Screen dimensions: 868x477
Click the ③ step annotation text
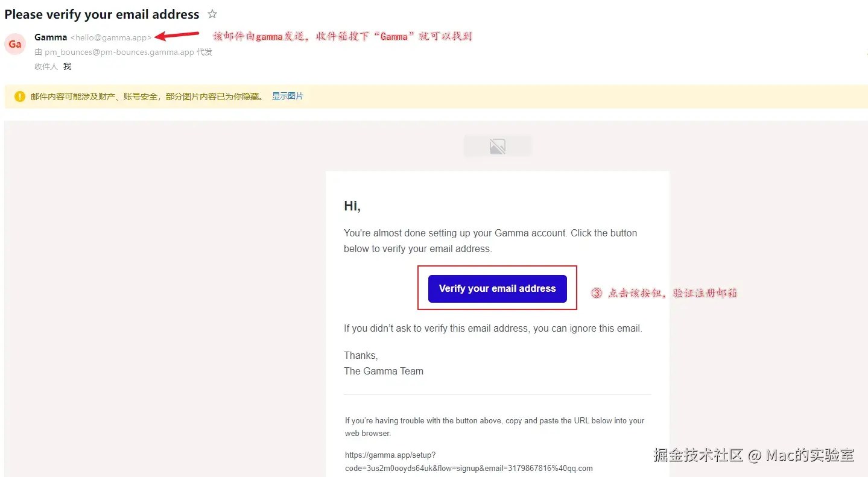664,293
